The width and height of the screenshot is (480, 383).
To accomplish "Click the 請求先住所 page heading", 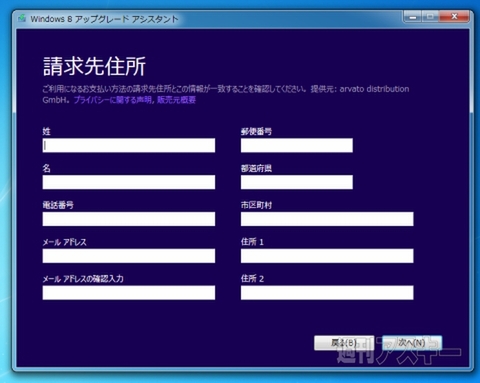I will pyautogui.click(x=94, y=66).
